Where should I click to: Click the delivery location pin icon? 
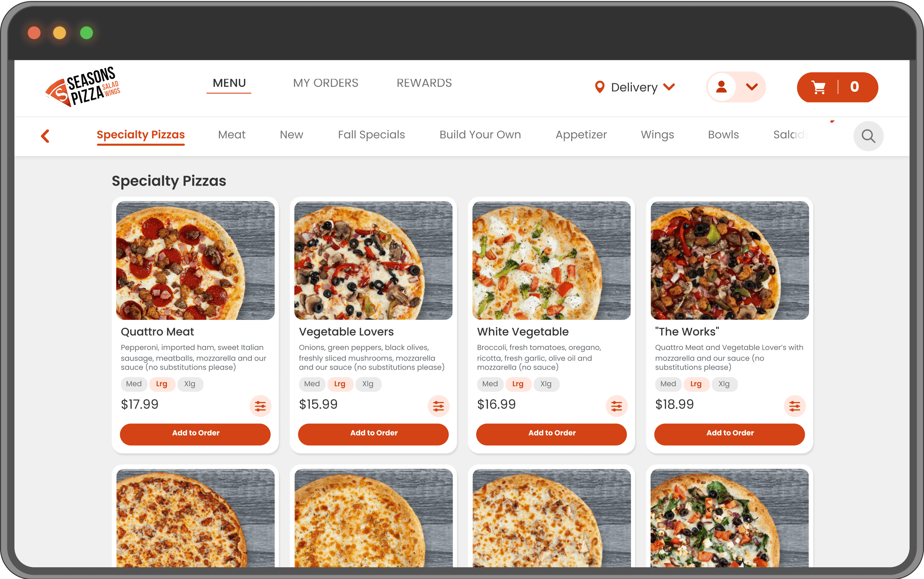tap(600, 87)
